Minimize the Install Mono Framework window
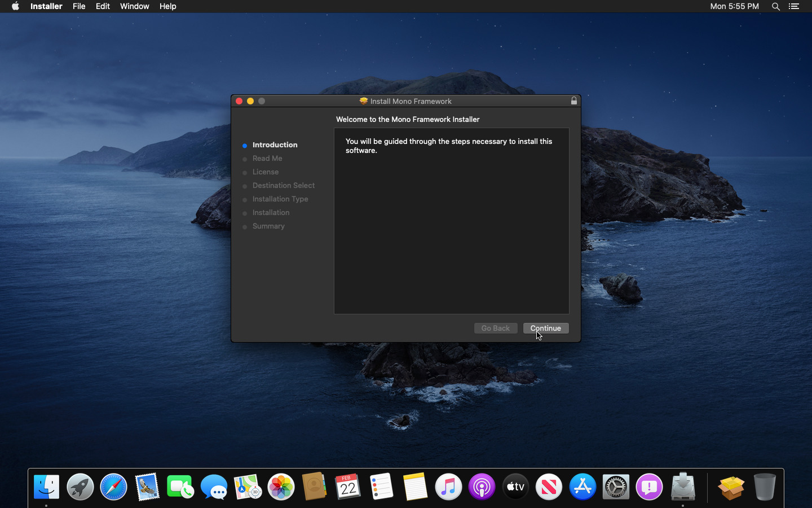This screenshot has height=508, width=812. pyautogui.click(x=250, y=101)
